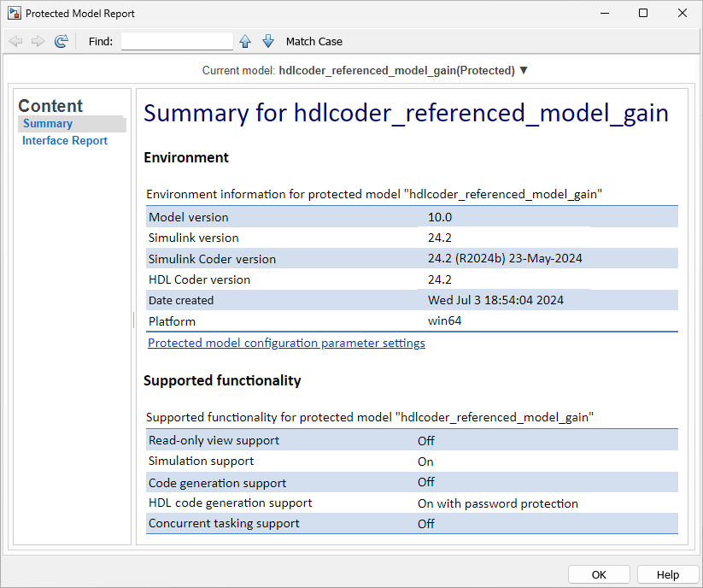This screenshot has height=588, width=703.
Task: Toggle the Match Case option
Action: pos(313,41)
